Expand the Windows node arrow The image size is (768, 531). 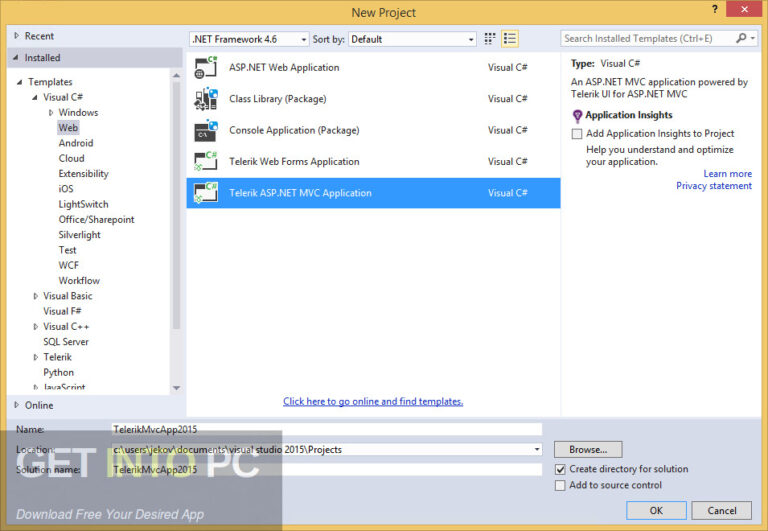tap(51, 113)
